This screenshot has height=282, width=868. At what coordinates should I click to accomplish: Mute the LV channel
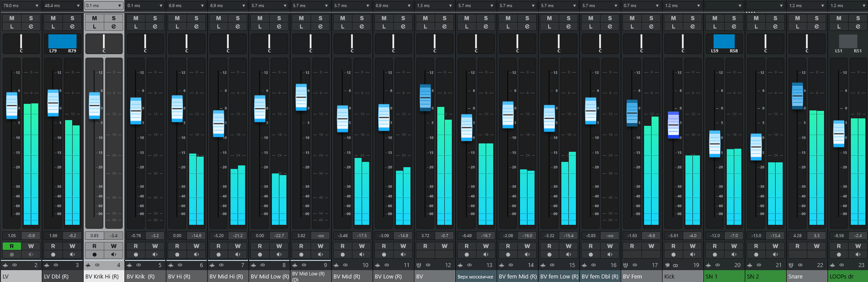[x=12, y=18]
